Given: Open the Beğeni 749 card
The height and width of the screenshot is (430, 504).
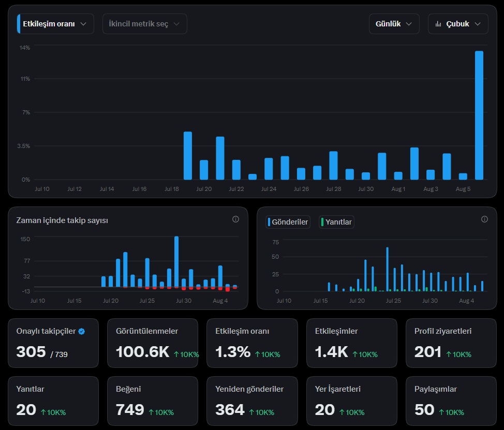Looking at the screenshot, I should [153, 401].
